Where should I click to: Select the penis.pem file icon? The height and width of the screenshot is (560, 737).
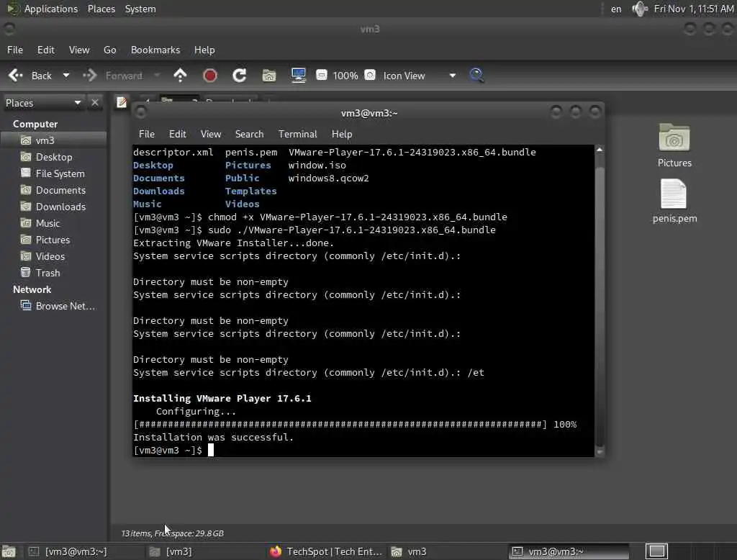[674, 202]
